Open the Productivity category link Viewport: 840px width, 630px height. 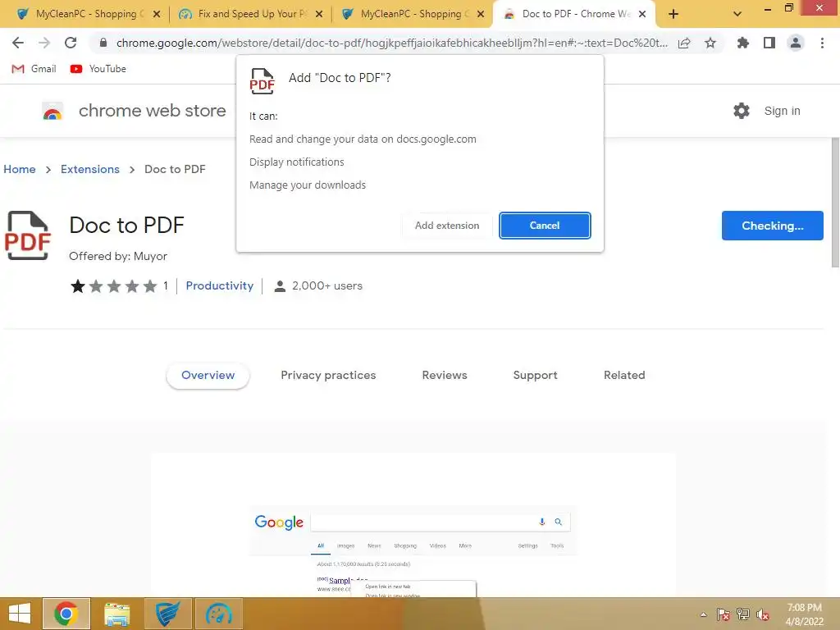220,286
